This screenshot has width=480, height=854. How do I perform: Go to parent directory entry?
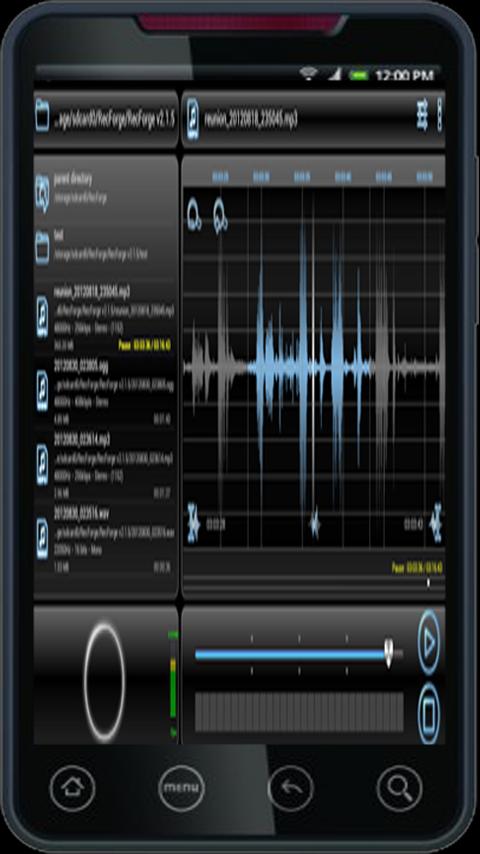(106, 189)
